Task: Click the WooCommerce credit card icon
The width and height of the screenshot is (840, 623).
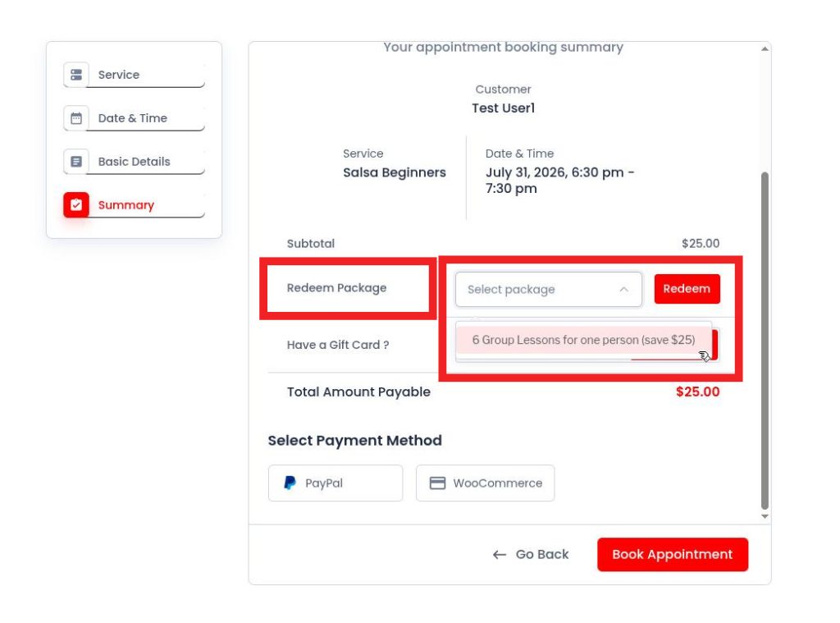Action: pos(437,483)
